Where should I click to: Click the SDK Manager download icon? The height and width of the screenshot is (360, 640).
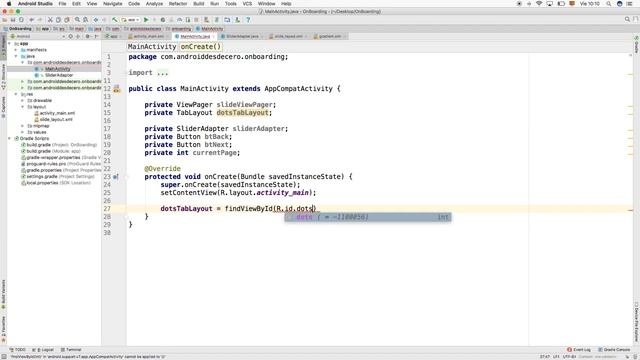[x=237, y=20]
